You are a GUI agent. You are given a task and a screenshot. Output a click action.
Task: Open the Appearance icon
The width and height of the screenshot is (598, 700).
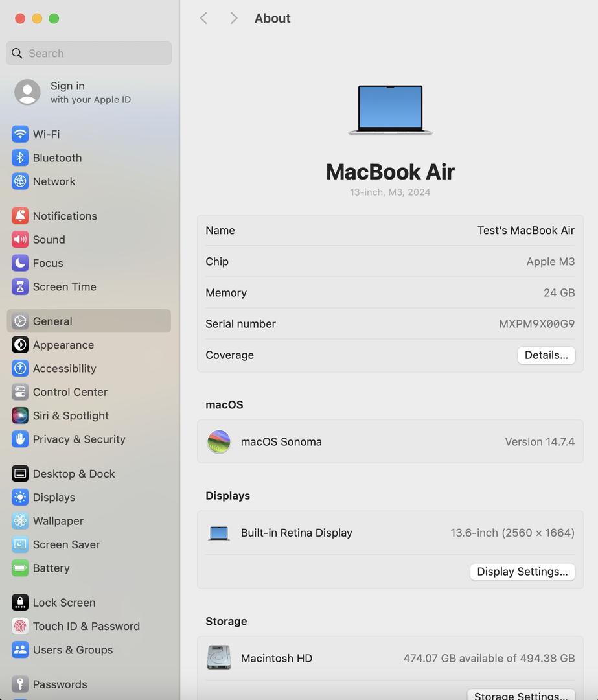click(20, 345)
